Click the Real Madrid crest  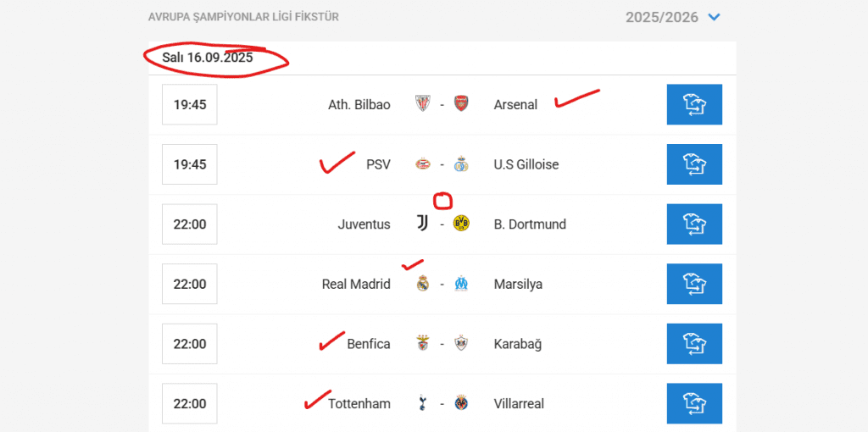[x=422, y=283]
